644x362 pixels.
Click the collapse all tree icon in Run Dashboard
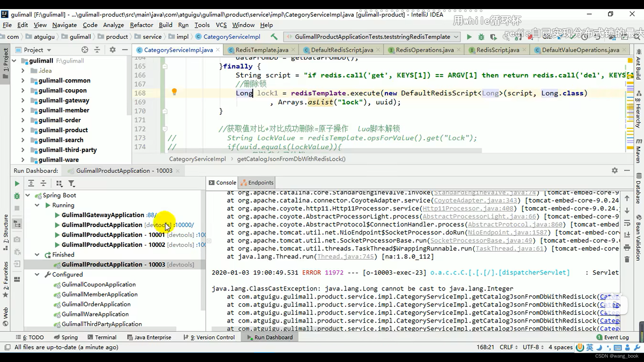43,183
